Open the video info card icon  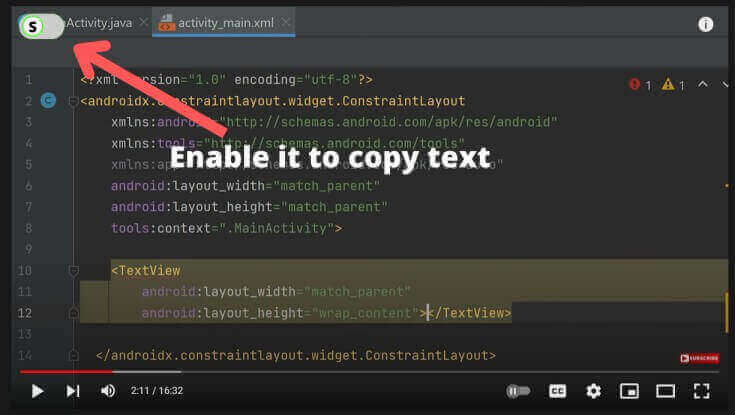705,24
